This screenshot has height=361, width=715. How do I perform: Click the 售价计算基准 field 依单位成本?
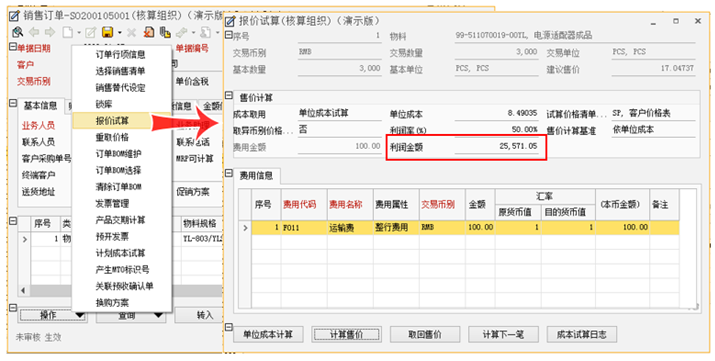pyautogui.click(x=653, y=130)
